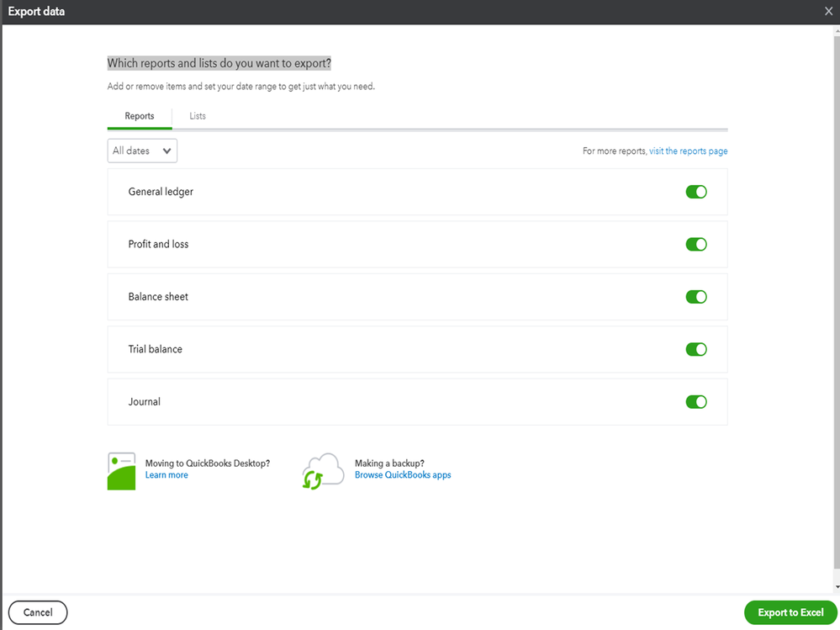
Task: Click the Balance sheet label
Action: [158, 297]
